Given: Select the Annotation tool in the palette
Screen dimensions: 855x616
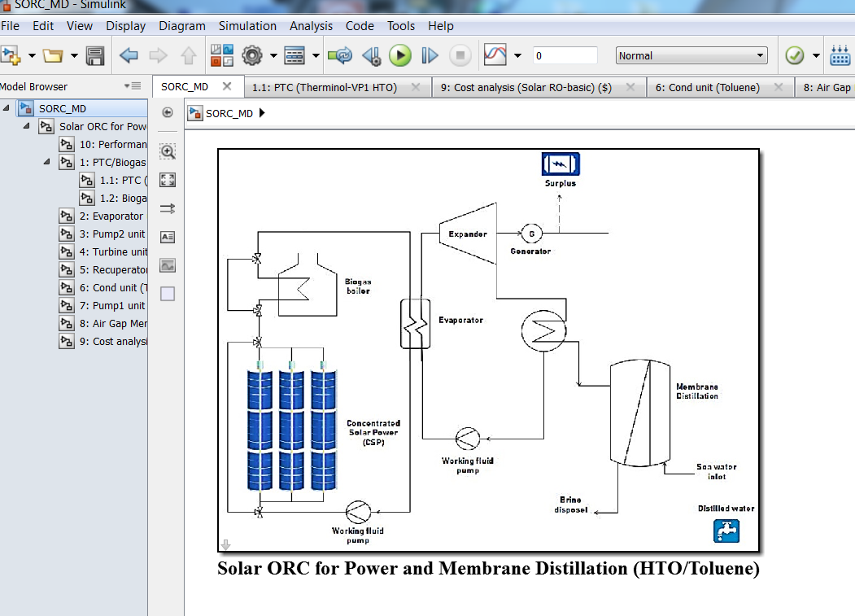Looking at the screenshot, I should point(167,237).
